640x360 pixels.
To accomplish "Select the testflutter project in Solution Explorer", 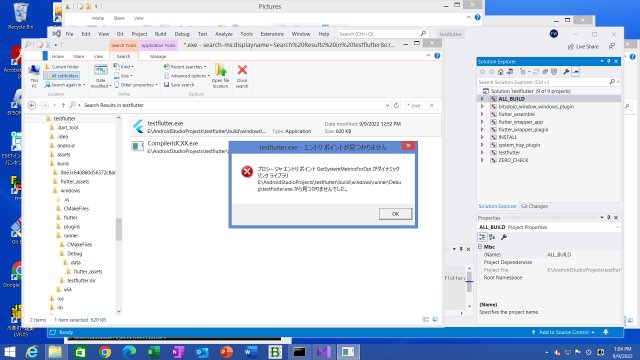I will click(509, 153).
